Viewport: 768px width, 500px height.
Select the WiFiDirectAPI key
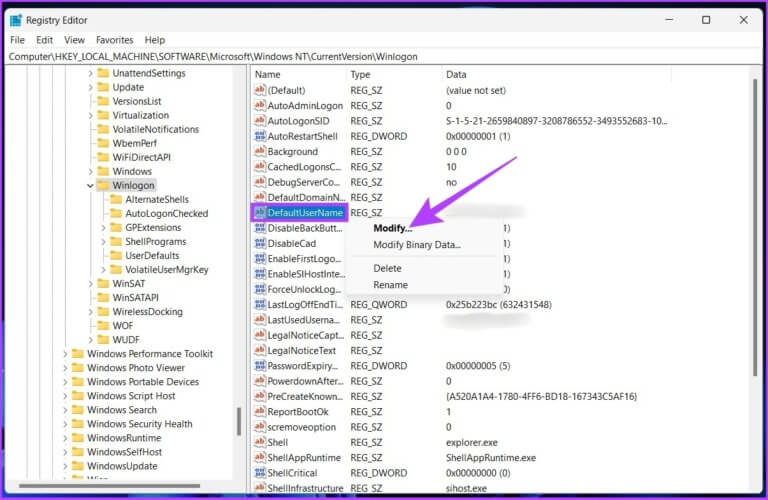click(141, 157)
